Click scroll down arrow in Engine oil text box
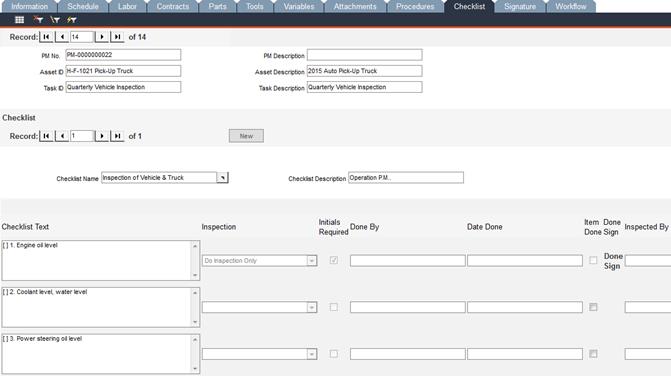Screen dimensions: 671x376 tap(195, 275)
